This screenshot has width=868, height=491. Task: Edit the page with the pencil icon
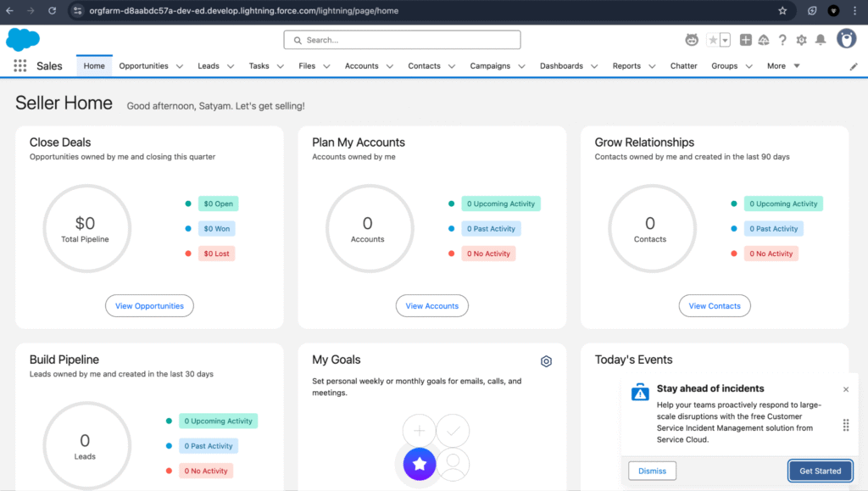854,65
